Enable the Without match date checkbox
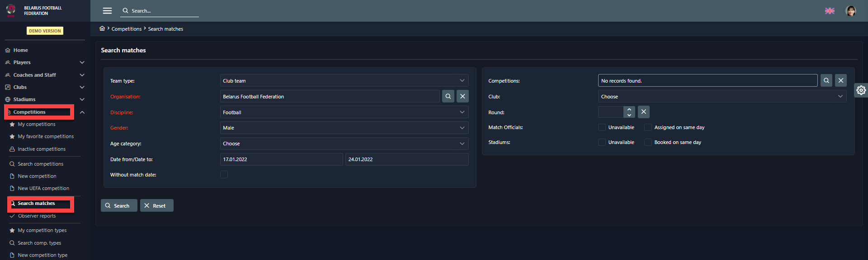The width and height of the screenshot is (868, 260). tap(224, 175)
